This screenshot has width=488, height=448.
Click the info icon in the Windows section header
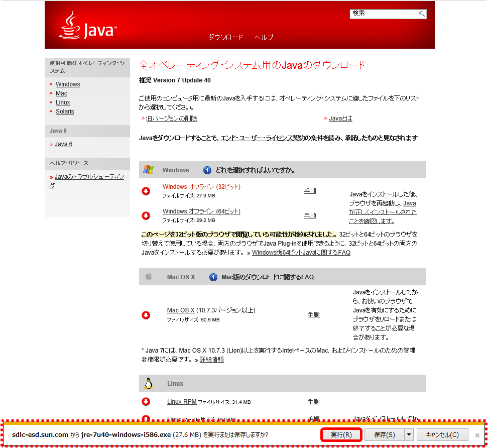[207, 170]
